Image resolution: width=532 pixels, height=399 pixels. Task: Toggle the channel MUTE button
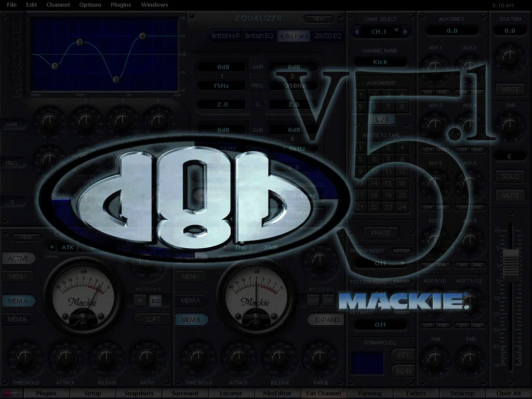tap(510, 196)
